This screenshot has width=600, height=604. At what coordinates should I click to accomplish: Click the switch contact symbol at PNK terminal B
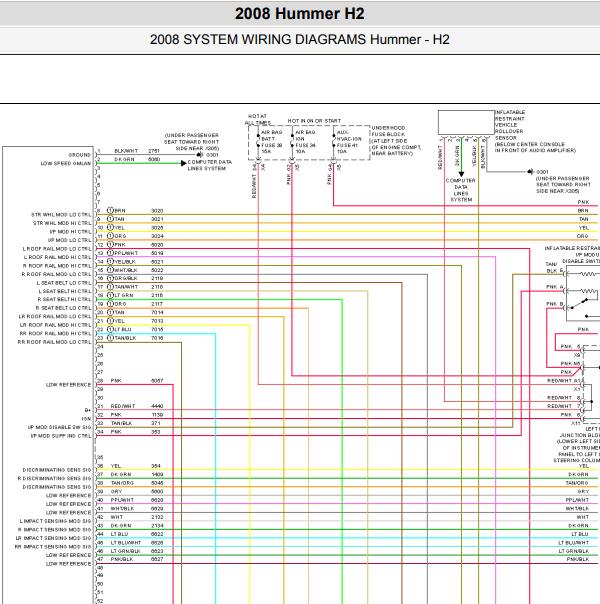click(x=580, y=304)
